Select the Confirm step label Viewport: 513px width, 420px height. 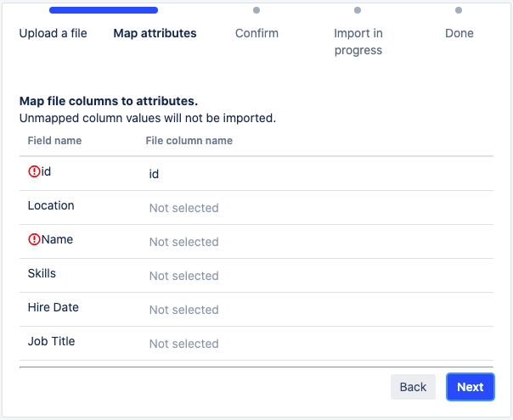[256, 34]
